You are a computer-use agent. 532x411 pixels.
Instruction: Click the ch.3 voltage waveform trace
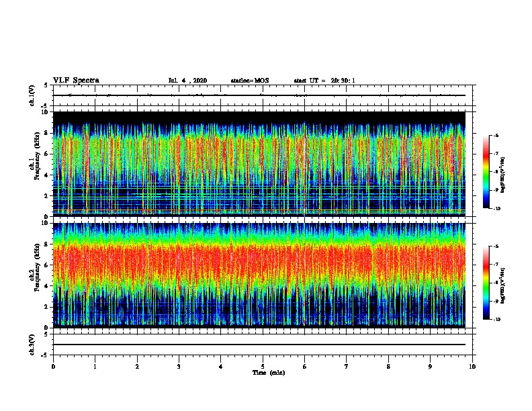[x=259, y=345]
